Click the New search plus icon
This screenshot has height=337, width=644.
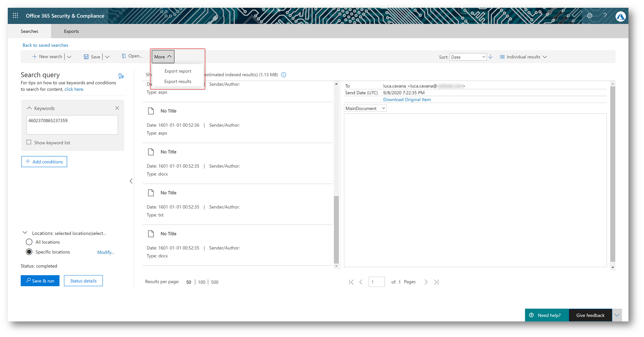point(34,57)
